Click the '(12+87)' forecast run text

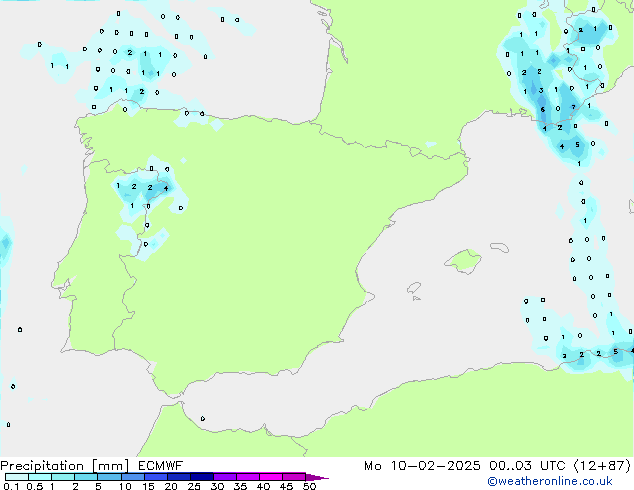pyautogui.click(x=602, y=466)
